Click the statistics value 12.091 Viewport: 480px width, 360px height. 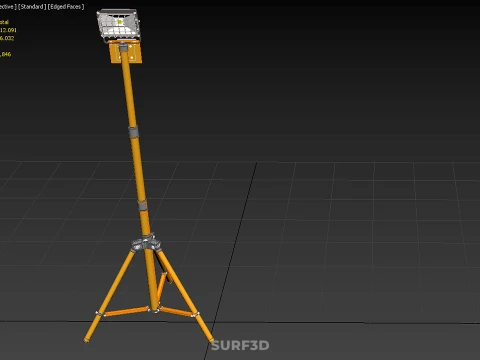8,30
